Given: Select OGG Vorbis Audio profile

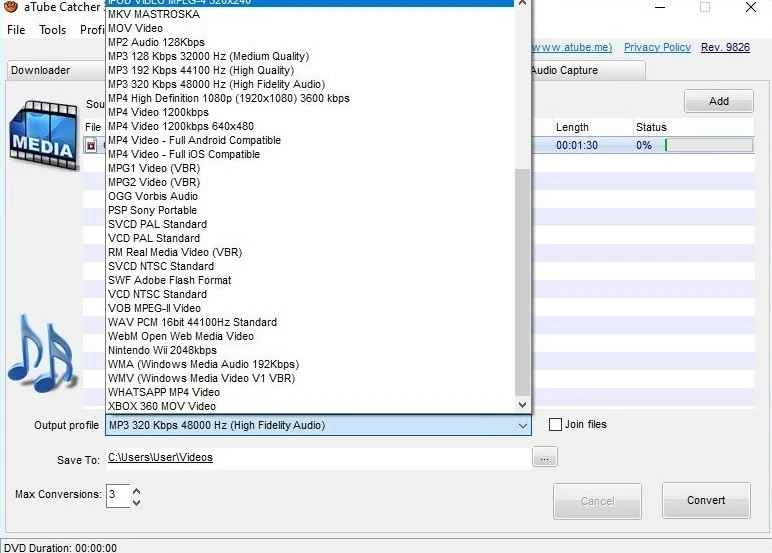Looking at the screenshot, I should point(310,196).
